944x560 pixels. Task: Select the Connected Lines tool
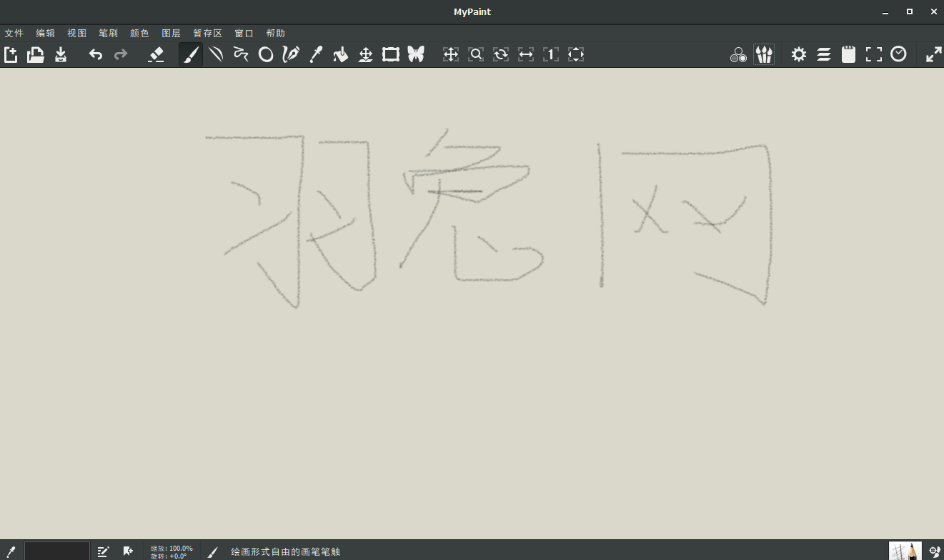pos(241,54)
